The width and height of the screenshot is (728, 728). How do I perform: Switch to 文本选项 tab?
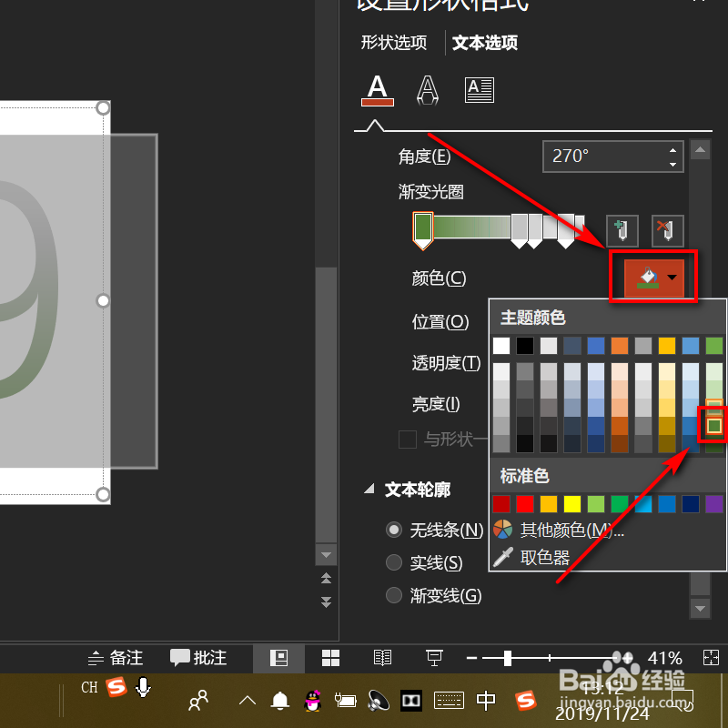(485, 43)
